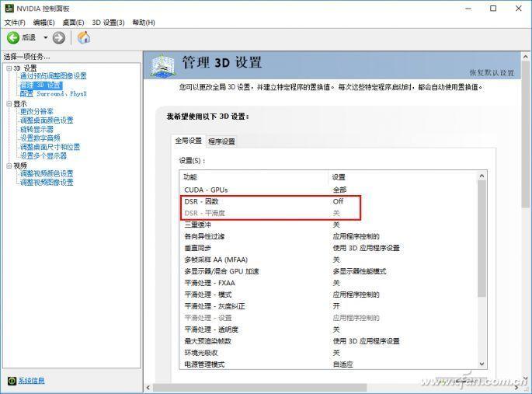Click main panel scroll-up arrow
532x394 pixels.
[x=526, y=57]
